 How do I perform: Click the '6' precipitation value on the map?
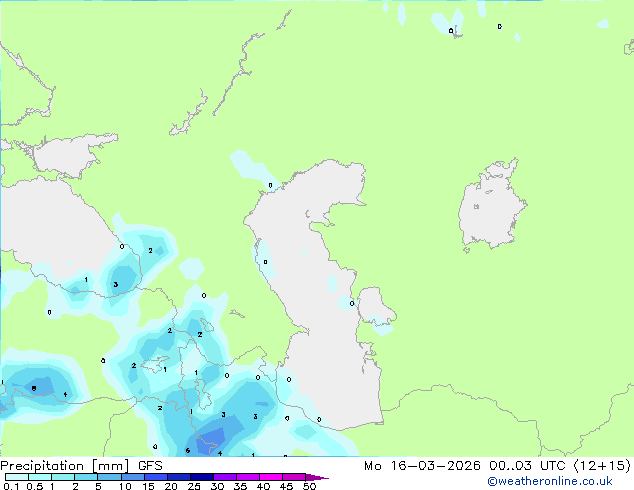point(188,450)
